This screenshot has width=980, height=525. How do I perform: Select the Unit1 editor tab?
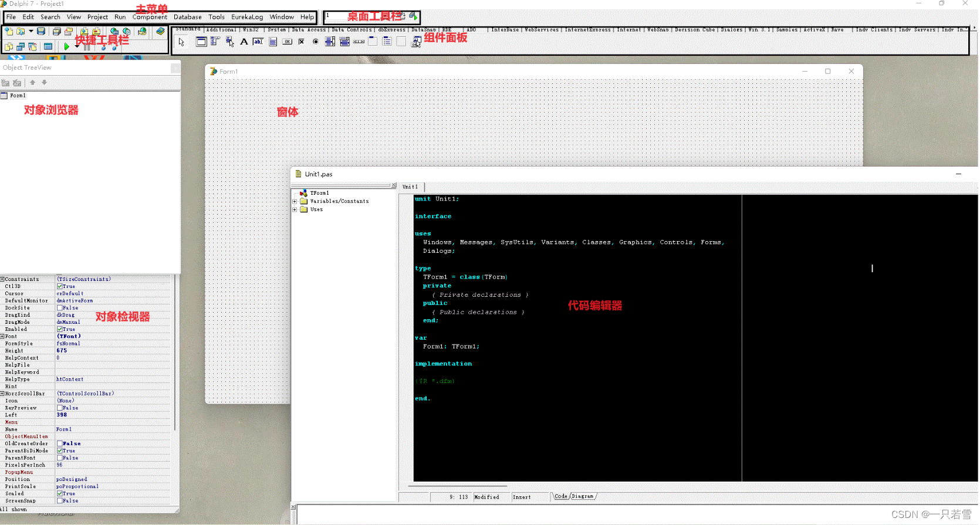pos(410,187)
